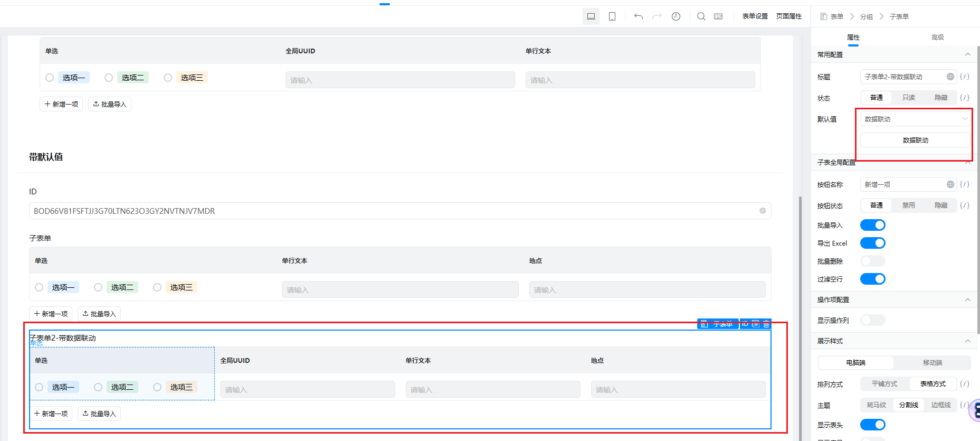
Task: Set 状态 to 只读
Action: [x=909, y=98]
